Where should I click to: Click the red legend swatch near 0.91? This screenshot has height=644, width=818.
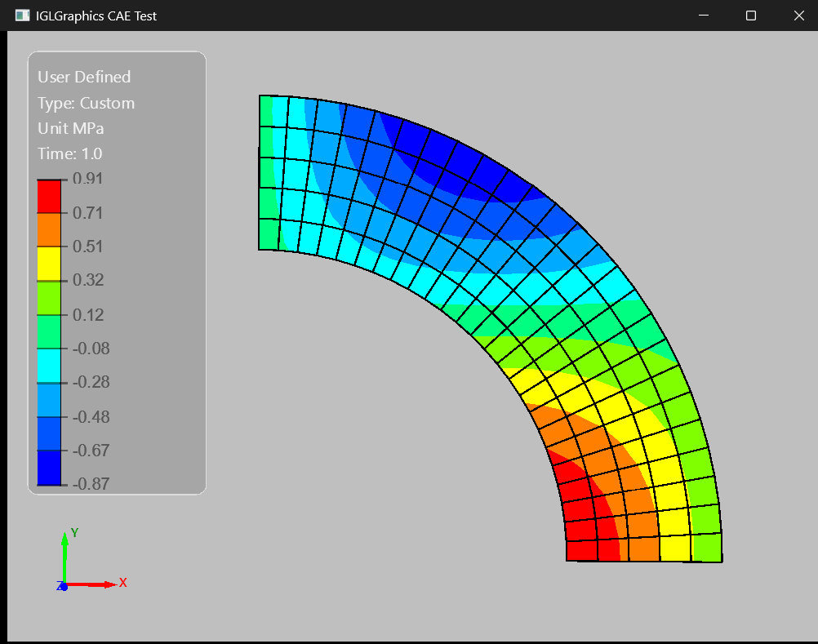click(x=49, y=197)
